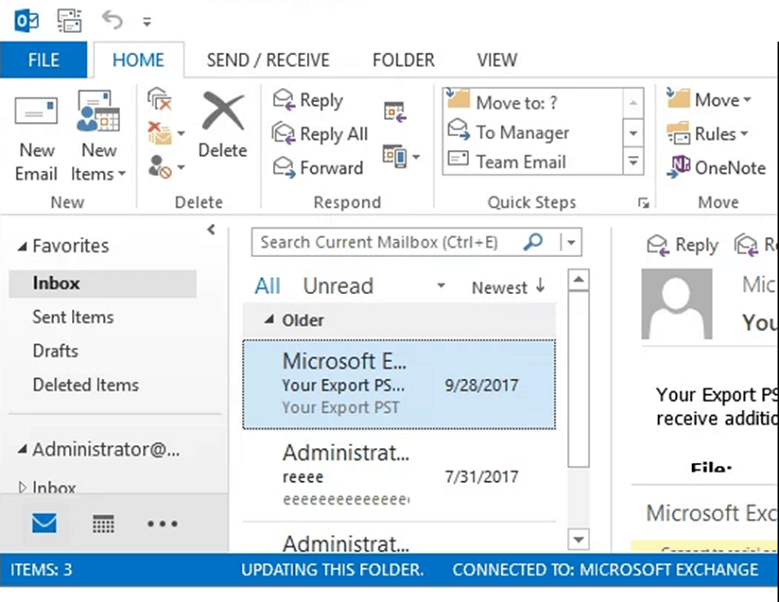Viewport: 779px width, 602px height.
Task: Click message list scroll down arrow
Action: [x=578, y=539]
